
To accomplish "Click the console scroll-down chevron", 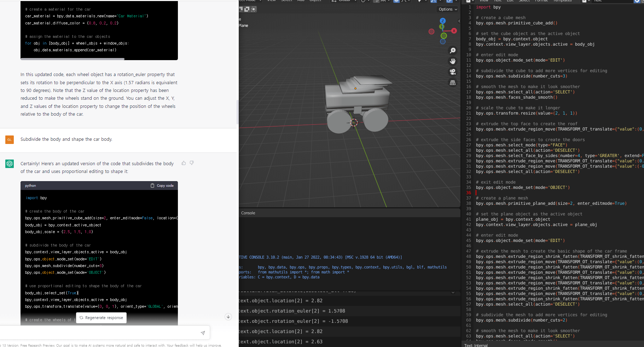I will [453, 293].
